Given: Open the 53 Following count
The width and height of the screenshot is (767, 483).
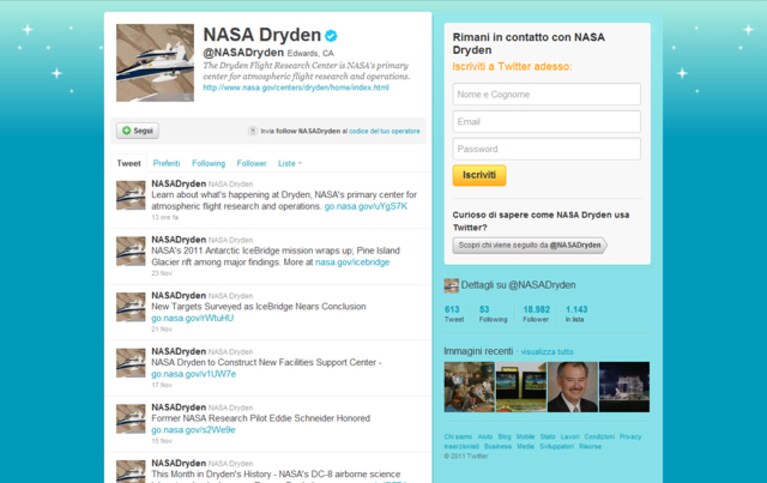Looking at the screenshot, I should [493, 314].
